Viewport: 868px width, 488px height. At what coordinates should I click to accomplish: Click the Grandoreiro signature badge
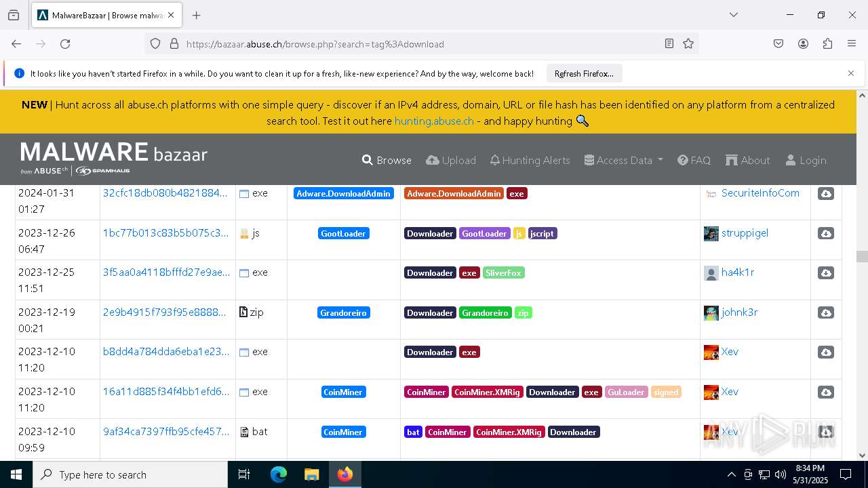tap(344, 312)
